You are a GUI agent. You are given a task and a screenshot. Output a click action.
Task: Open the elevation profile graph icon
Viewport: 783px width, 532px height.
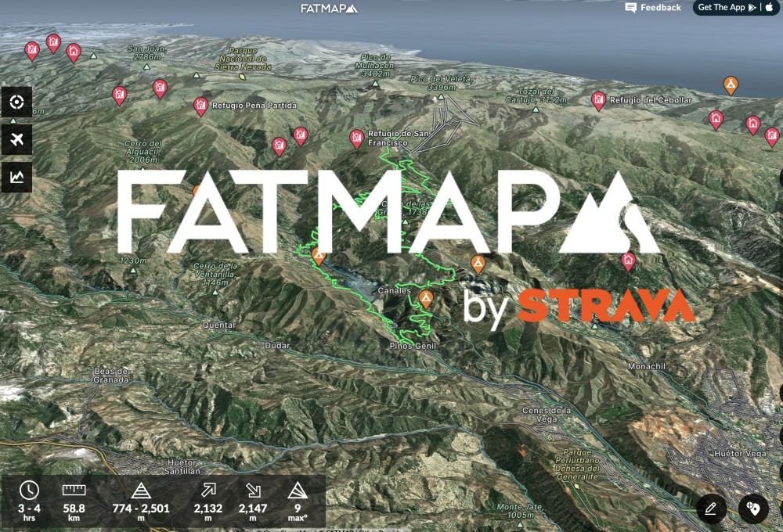pyautogui.click(x=16, y=177)
